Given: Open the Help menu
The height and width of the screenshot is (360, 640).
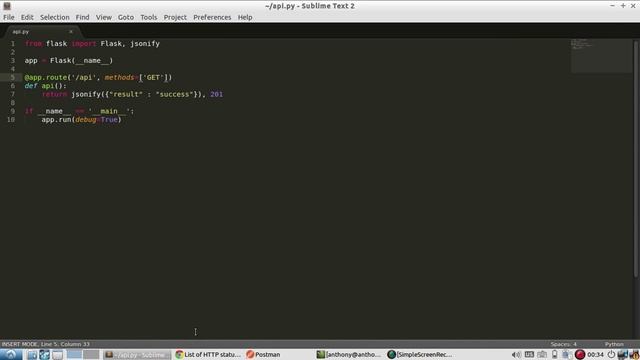Looking at the screenshot, I should click(245, 17).
